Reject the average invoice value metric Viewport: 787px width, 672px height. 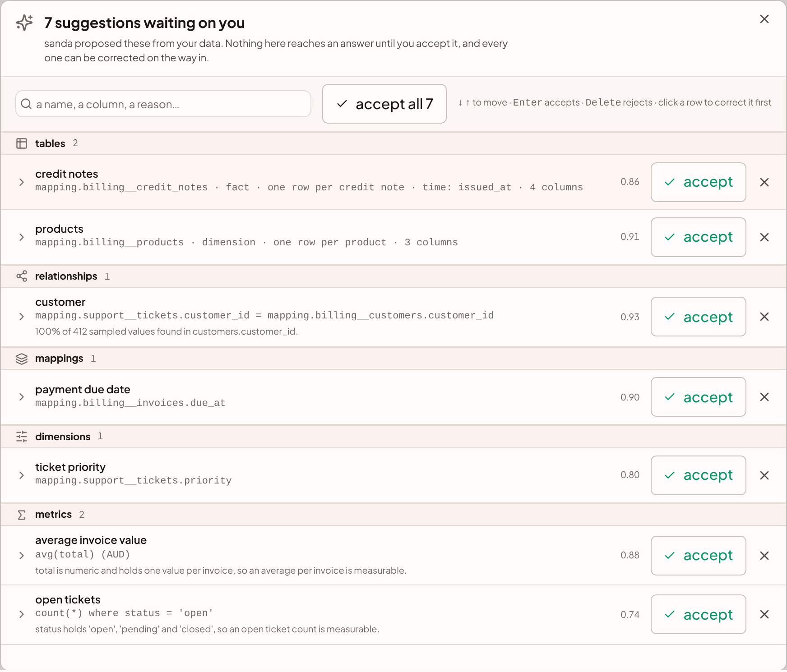click(x=764, y=556)
